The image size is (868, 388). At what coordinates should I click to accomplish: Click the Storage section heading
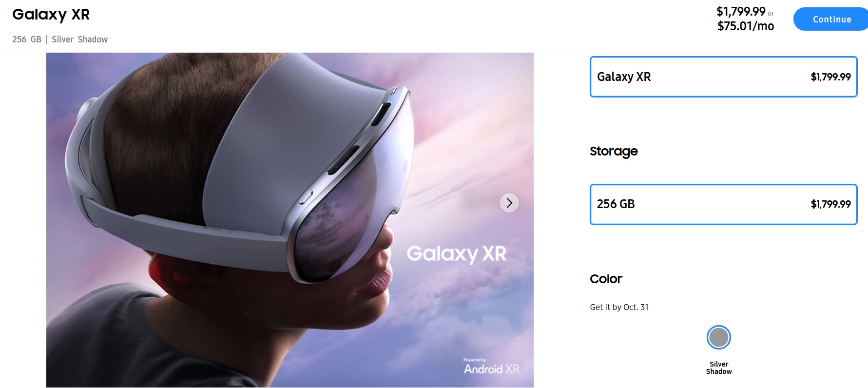[x=614, y=152]
